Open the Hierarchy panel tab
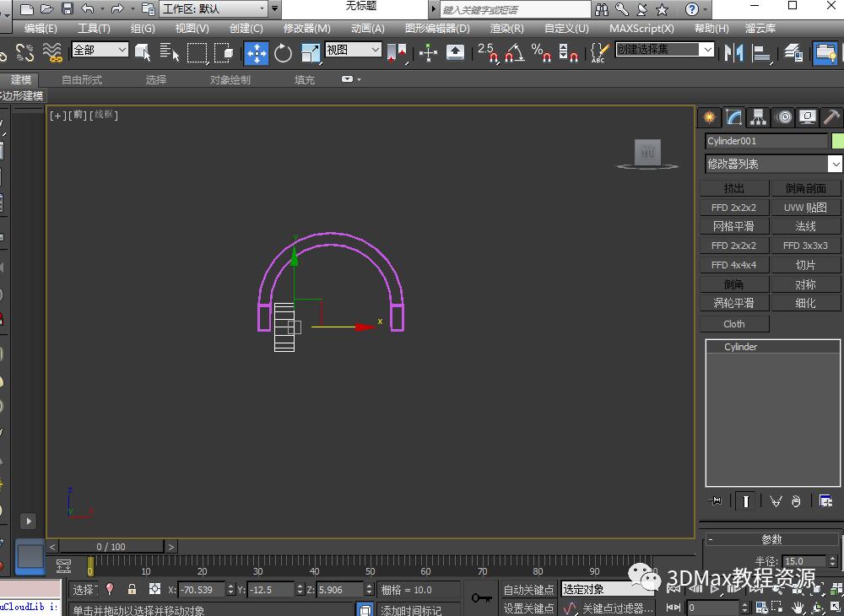The height and width of the screenshot is (616, 844). click(759, 117)
